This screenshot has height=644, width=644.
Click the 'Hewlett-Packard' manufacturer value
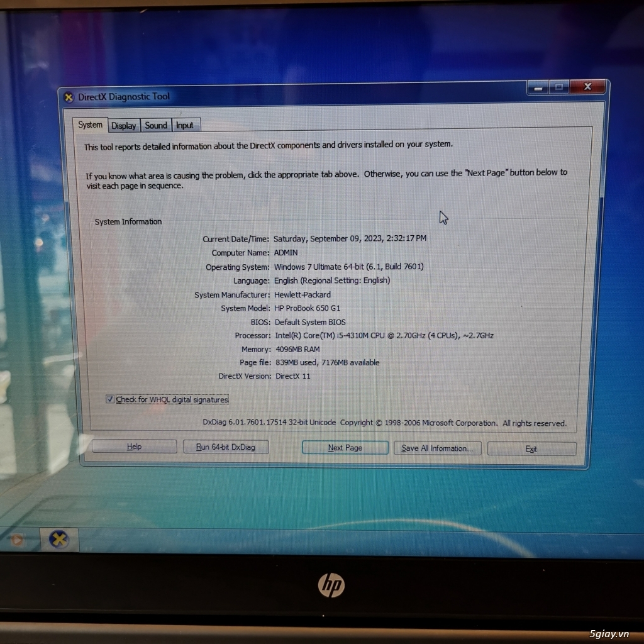[x=303, y=294]
